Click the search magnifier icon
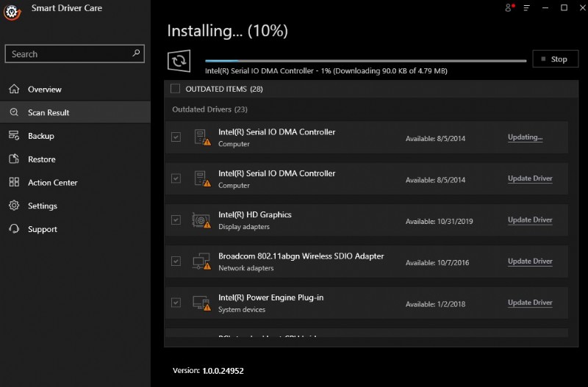The image size is (588, 387). click(x=136, y=53)
